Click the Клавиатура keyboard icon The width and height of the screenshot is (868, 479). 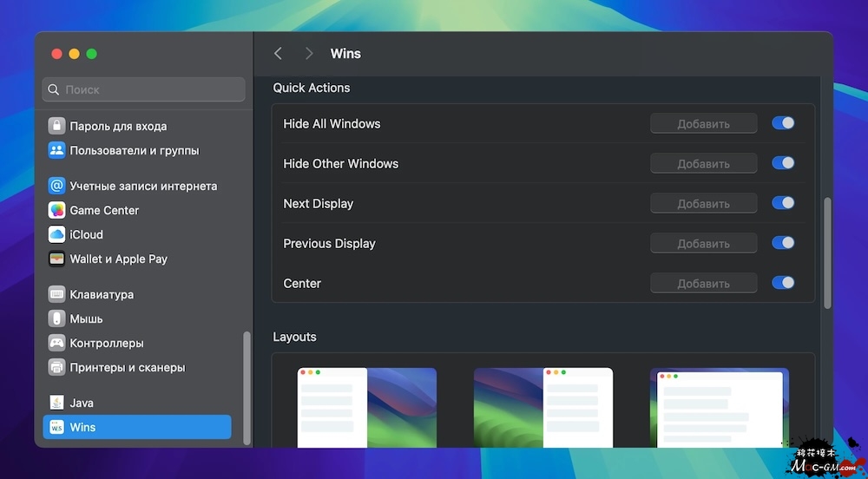pyautogui.click(x=56, y=294)
